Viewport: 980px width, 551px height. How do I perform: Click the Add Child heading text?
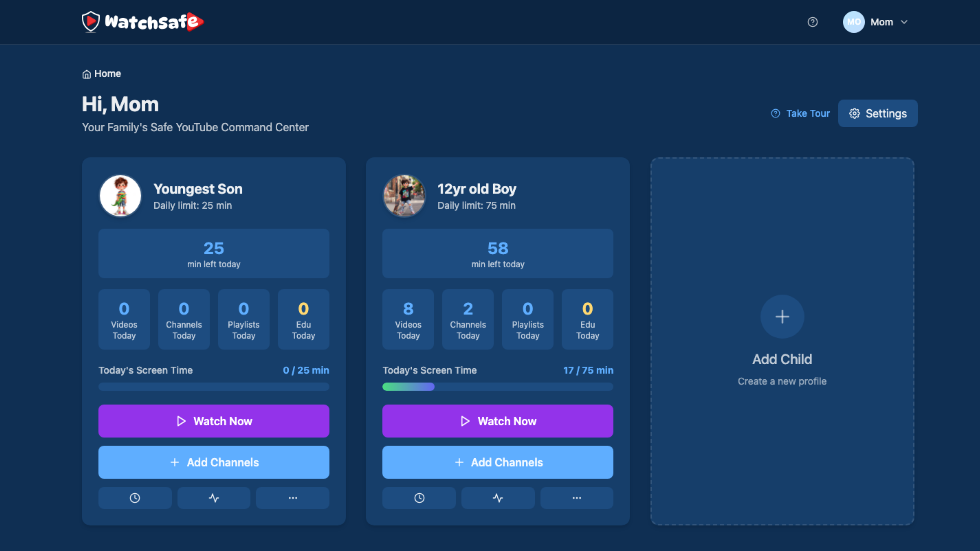click(x=782, y=359)
